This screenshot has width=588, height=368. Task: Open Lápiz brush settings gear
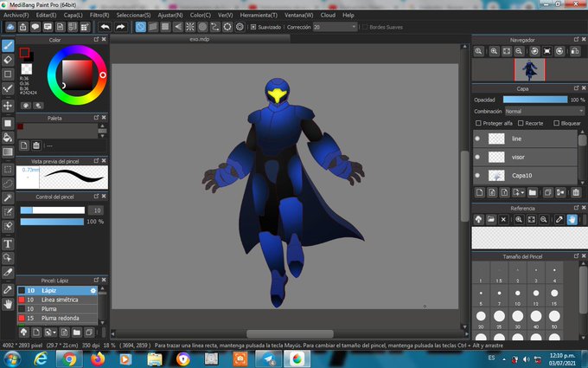pos(93,291)
